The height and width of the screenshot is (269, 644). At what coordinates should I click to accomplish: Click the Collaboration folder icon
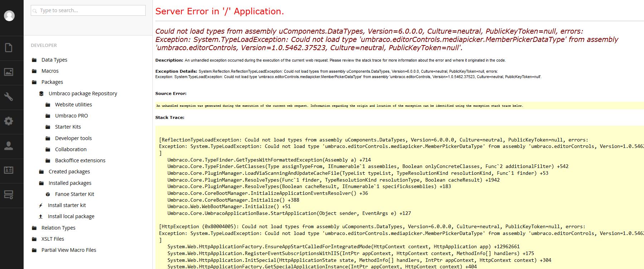click(48, 149)
